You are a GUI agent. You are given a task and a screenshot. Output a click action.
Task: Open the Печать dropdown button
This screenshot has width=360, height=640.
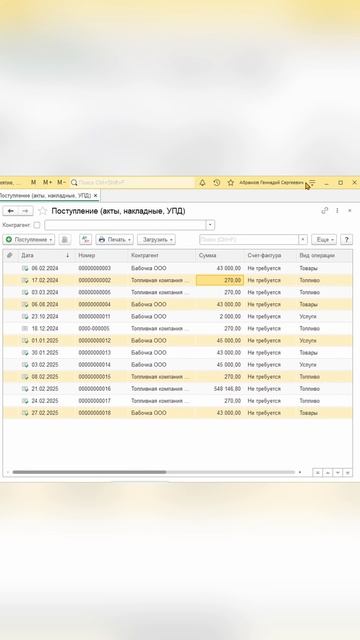pos(114,240)
